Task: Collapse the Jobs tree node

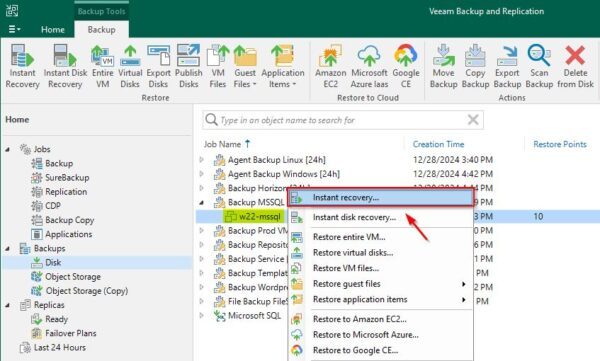Action: (8, 149)
